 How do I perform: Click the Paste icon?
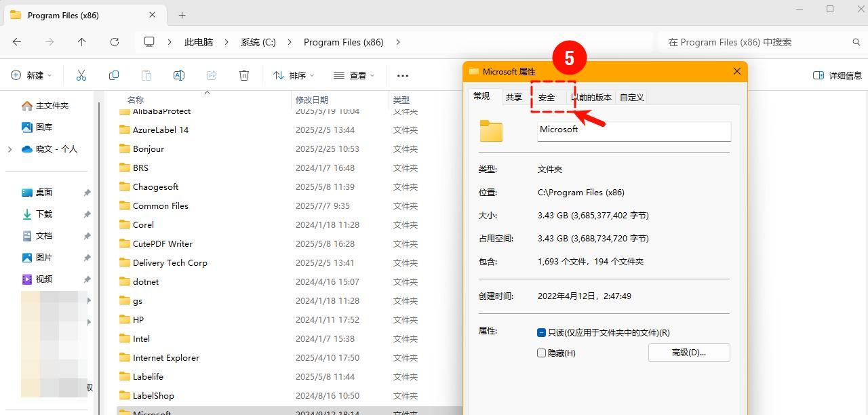(146, 75)
